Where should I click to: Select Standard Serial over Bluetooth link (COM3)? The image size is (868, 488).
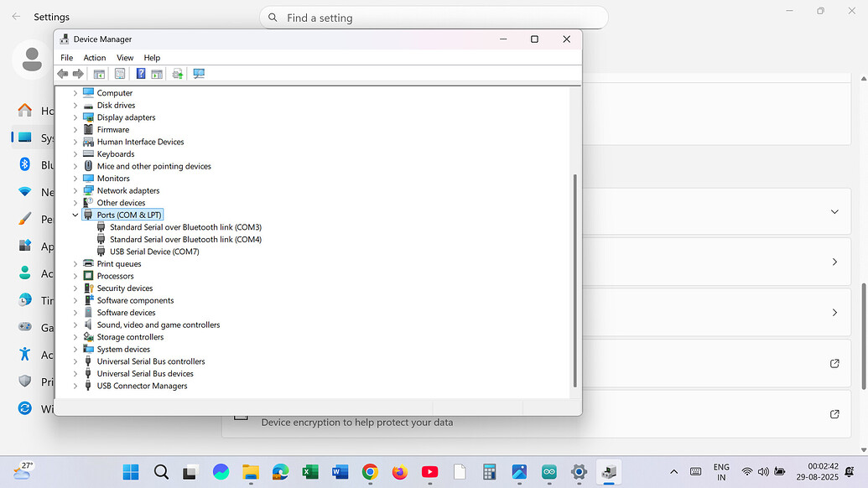coord(185,226)
